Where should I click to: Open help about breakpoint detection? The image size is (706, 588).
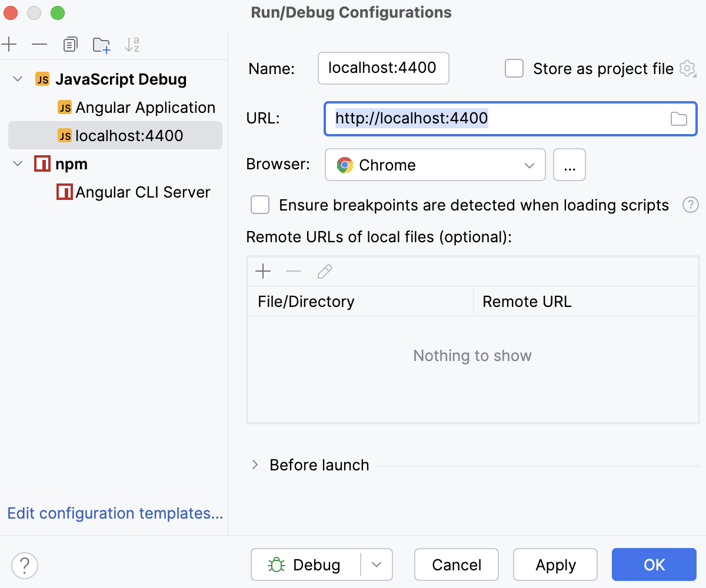690,205
